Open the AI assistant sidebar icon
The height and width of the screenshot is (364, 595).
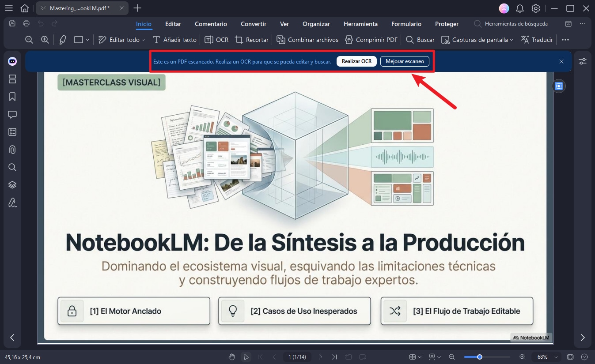(x=12, y=61)
